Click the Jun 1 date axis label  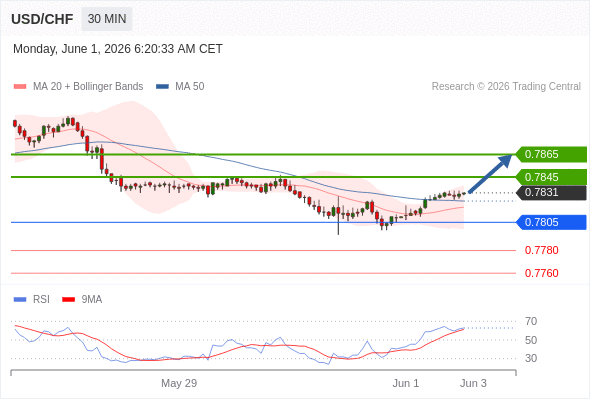point(406,383)
